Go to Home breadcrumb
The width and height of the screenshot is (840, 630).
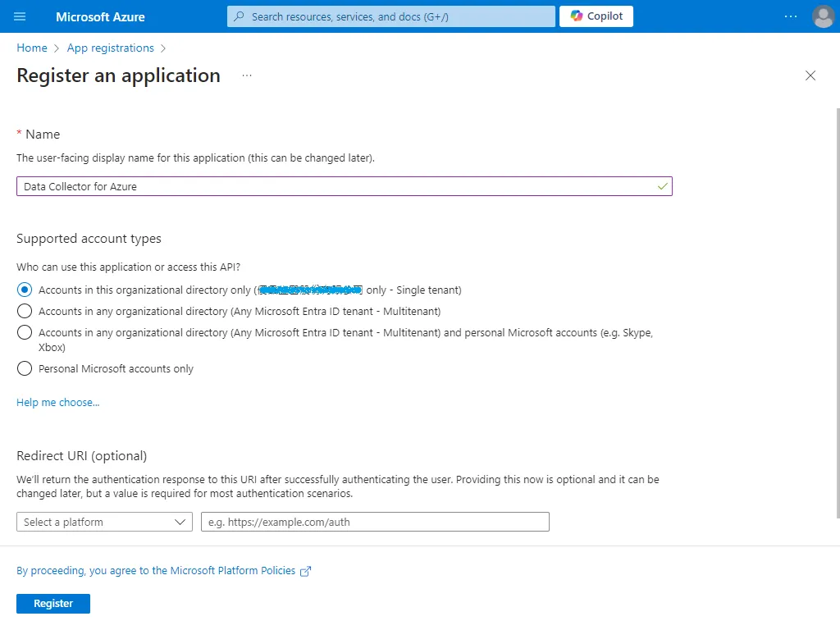(x=32, y=48)
